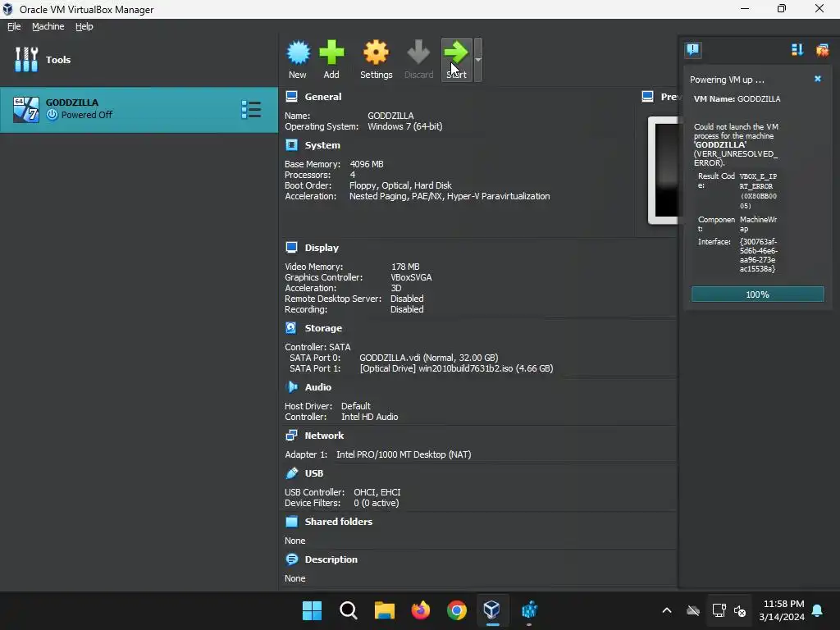This screenshot has width=840, height=630.
Task: Click the notification sort order icon
Action: click(797, 50)
